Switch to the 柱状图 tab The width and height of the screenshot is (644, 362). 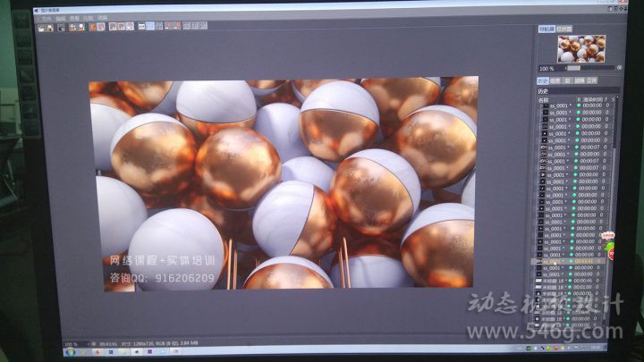point(564,29)
